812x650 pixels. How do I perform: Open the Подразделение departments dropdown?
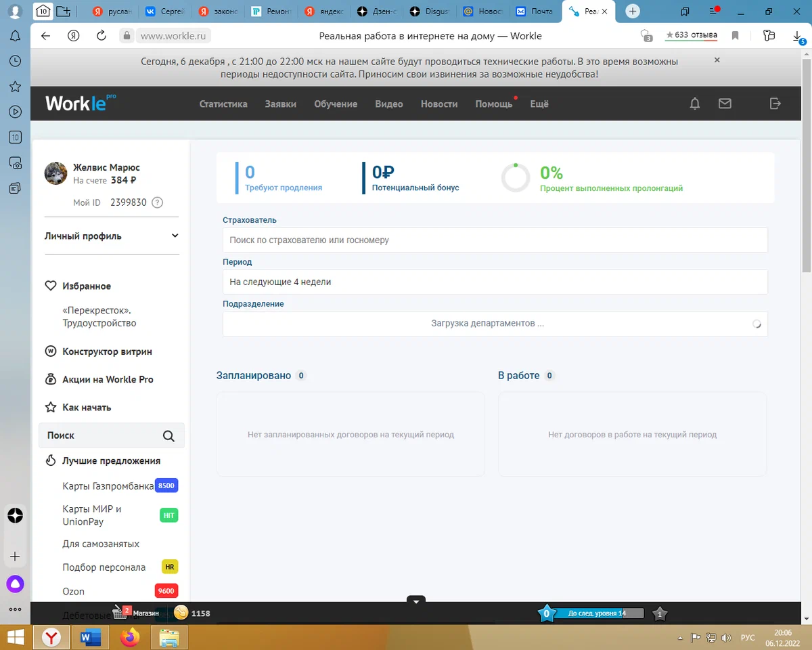495,324
